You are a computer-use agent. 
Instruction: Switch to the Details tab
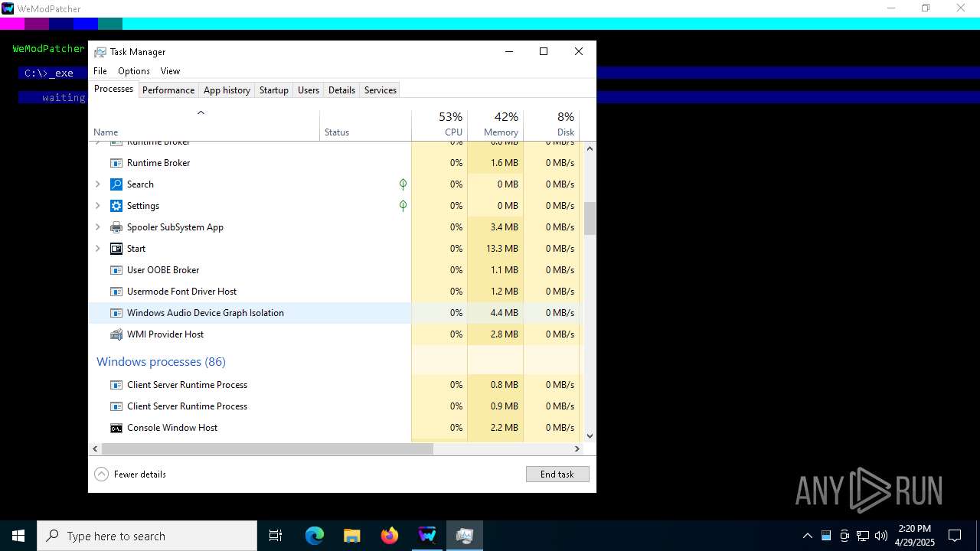pos(341,90)
